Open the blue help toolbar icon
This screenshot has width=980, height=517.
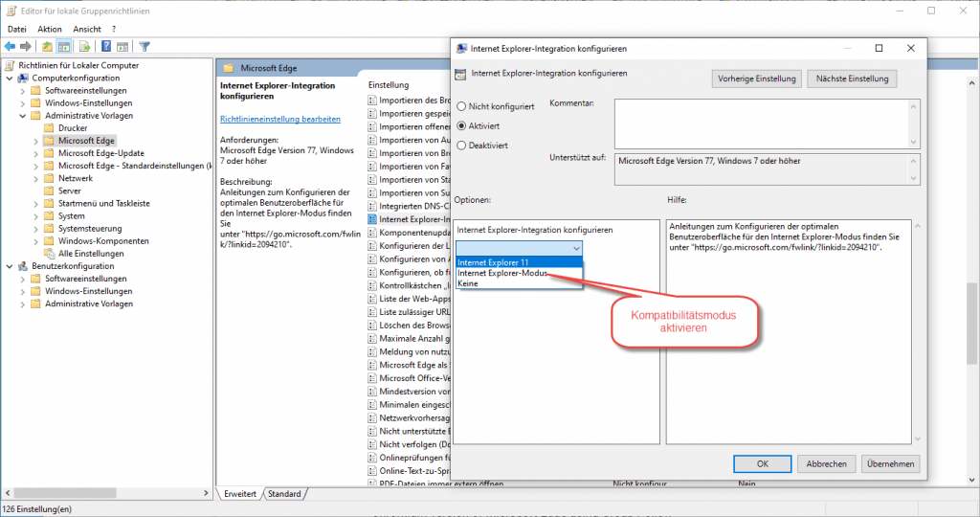click(106, 46)
